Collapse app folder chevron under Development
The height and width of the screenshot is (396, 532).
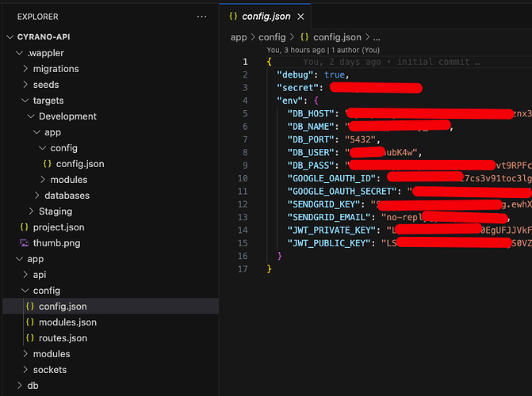(x=36, y=132)
